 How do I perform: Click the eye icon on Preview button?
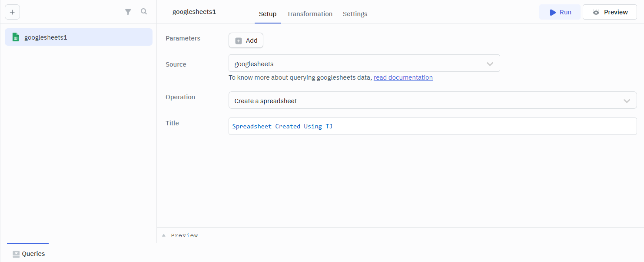pos(596,12)
